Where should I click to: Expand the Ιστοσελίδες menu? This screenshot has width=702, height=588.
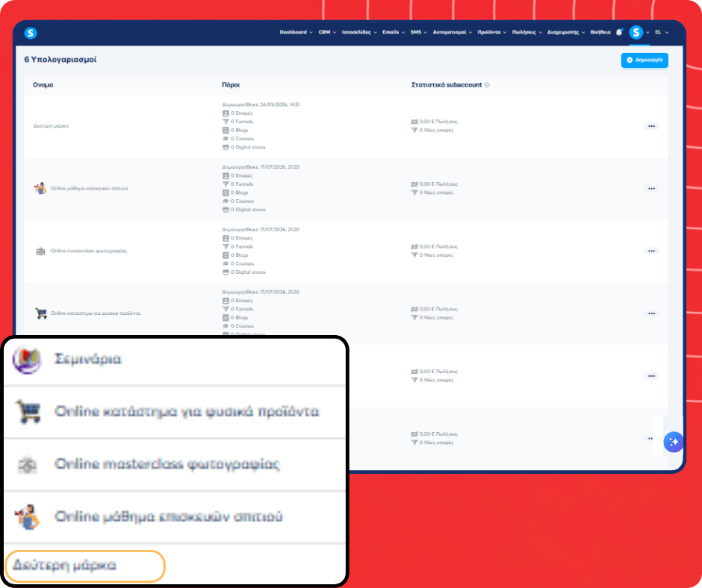tap(359, 32)
